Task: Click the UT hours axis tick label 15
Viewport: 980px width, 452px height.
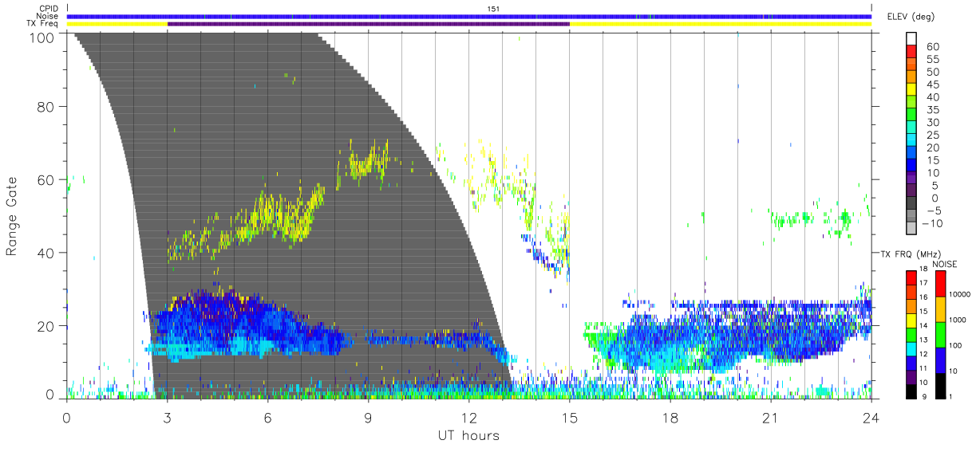Action: click(x=569, y=417)
